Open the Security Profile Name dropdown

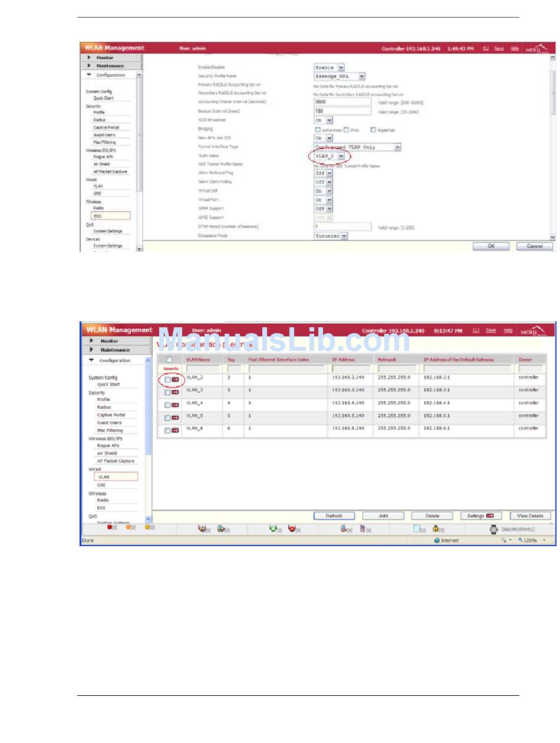click(x=340, y=76)
